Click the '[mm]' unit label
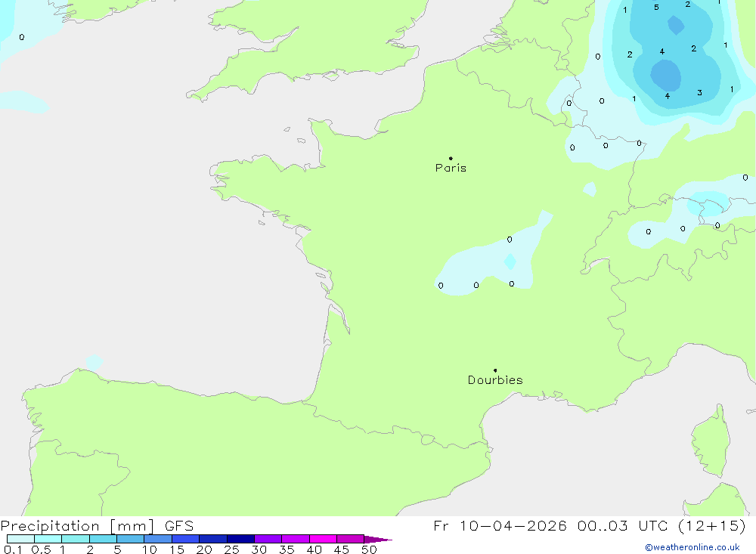The width and height of the screenshot is (756, 554). [132, 526]
